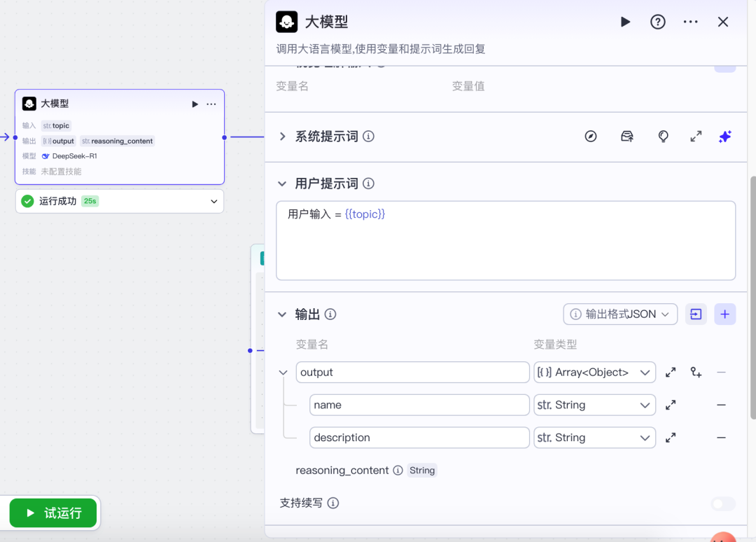Show info tooltip for 系统提示词
Screen dimensions: 756x542
point(368,137)
